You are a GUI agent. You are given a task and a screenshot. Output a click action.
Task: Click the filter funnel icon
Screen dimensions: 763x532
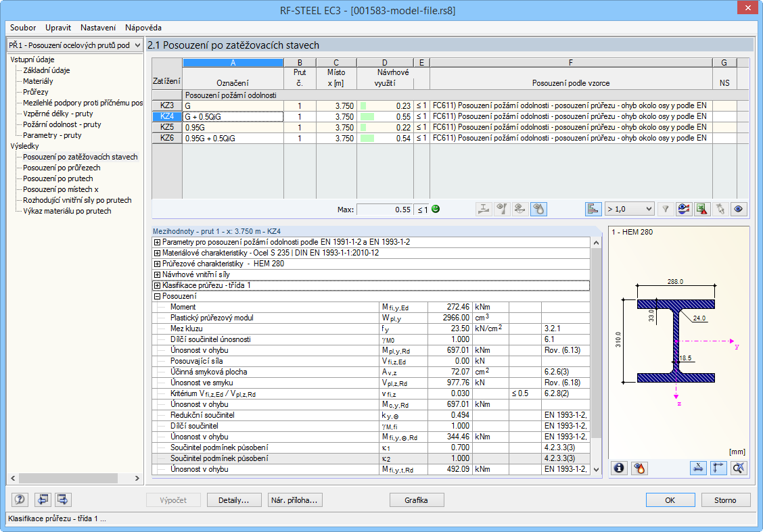tap(665, 209)
